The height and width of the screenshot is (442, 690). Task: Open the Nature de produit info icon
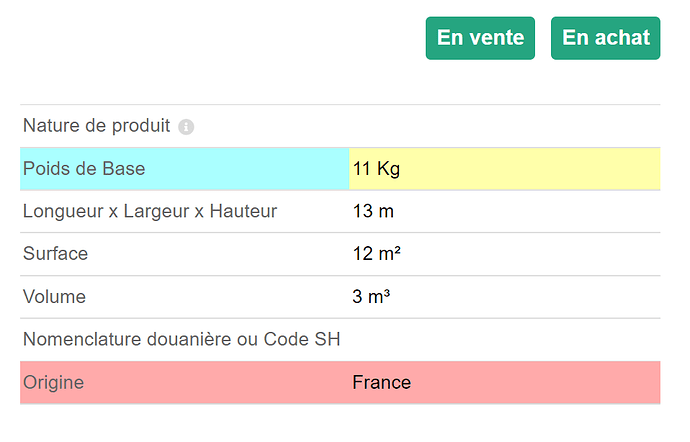[186, 127]
